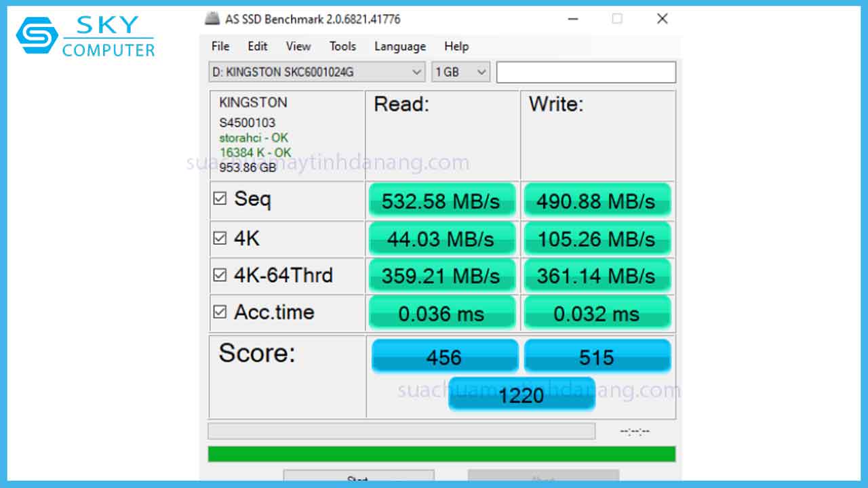The image size is (868, 488).
Task: Click the 953.86 GB capacity text
Action: (248, 167)
